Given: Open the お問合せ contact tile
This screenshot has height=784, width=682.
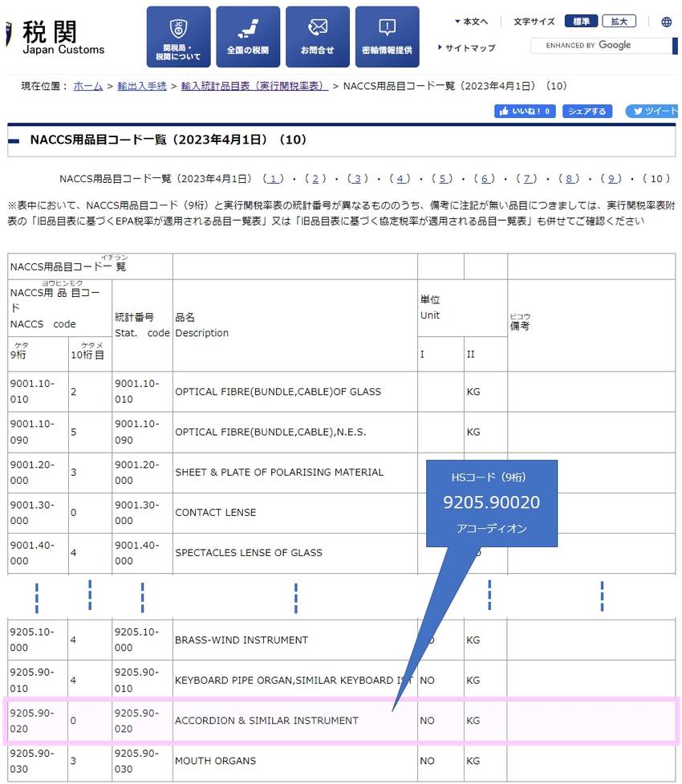Looking at the screenshot, I should (318, 36).
